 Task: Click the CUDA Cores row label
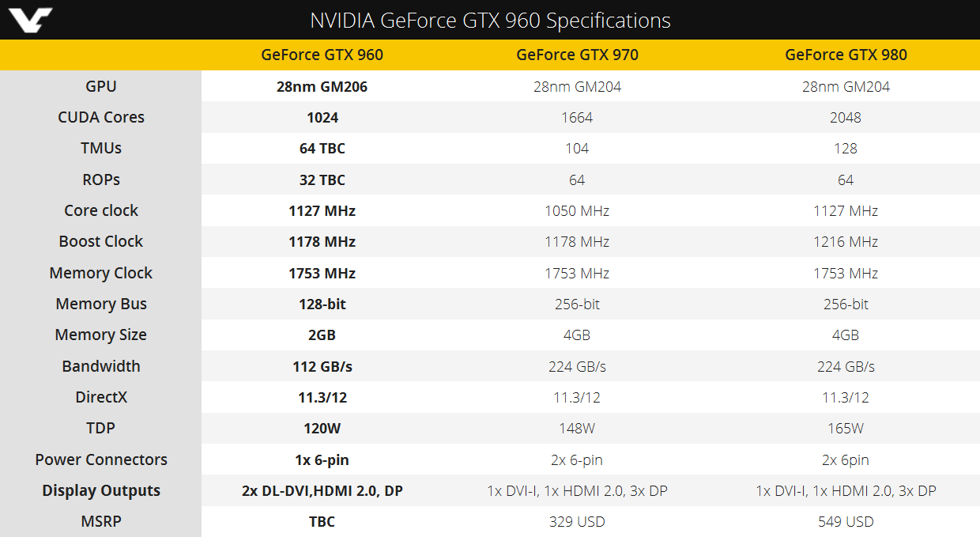pos(101,117)
